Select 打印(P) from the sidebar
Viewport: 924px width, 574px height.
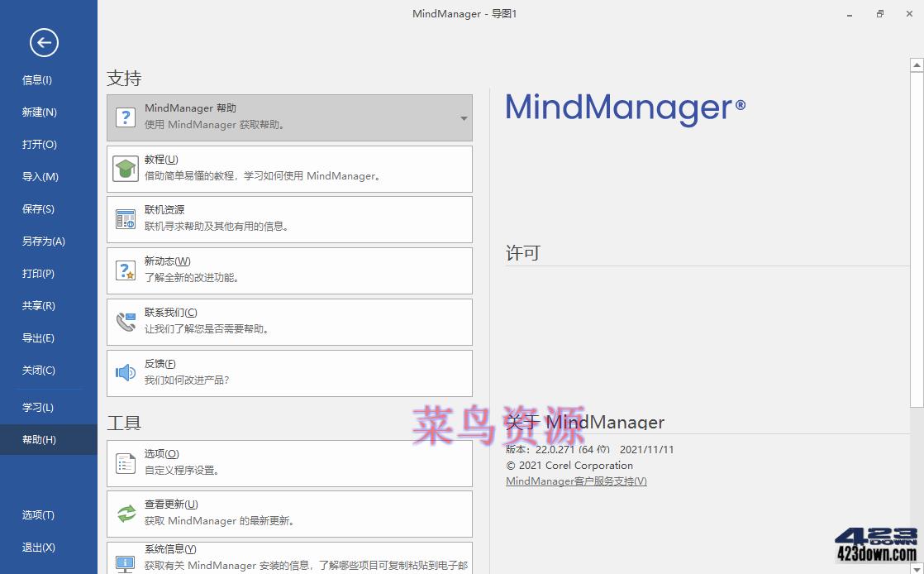37,273
